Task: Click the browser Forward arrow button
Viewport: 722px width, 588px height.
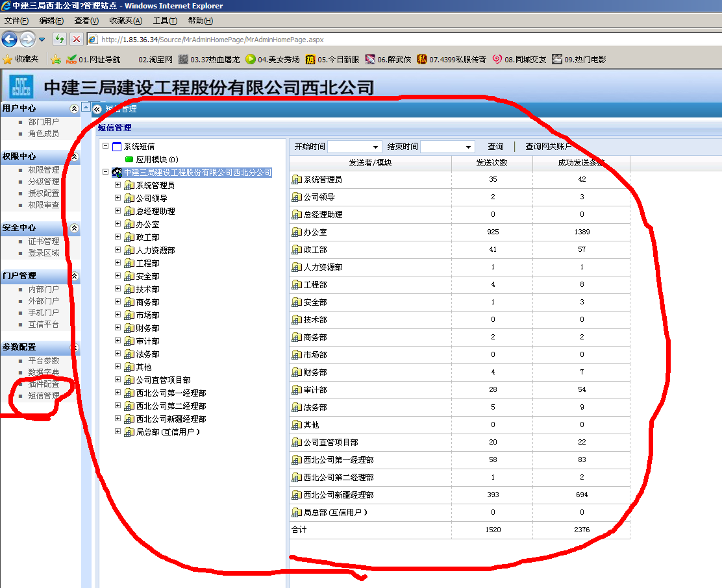Action: click(28, 40)
